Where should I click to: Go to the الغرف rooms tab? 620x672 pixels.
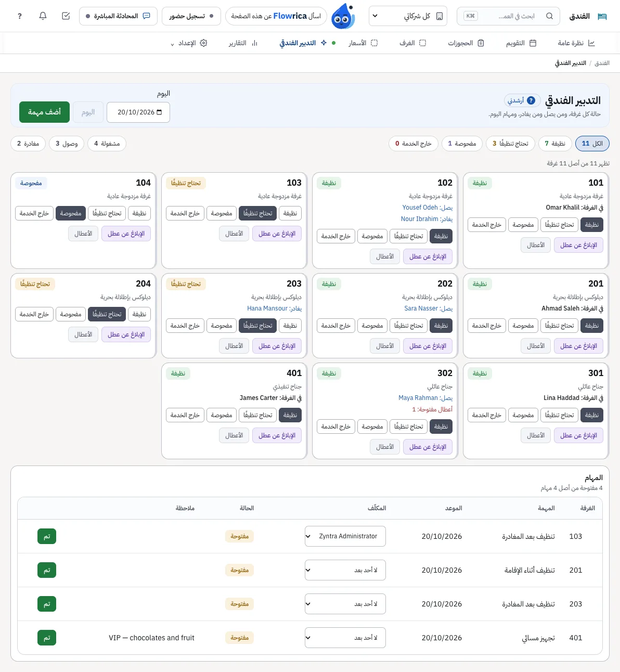coord(413,43)
